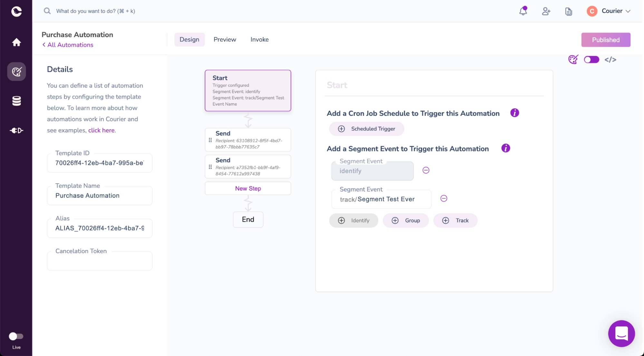Click the Cancelation Token input field
The height and width of the screenshot is (356, 644).
[x=100, y=262]
